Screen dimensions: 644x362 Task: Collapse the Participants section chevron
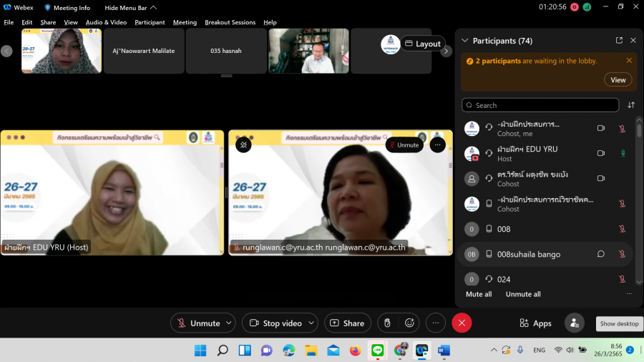click(x=465, y=41)
